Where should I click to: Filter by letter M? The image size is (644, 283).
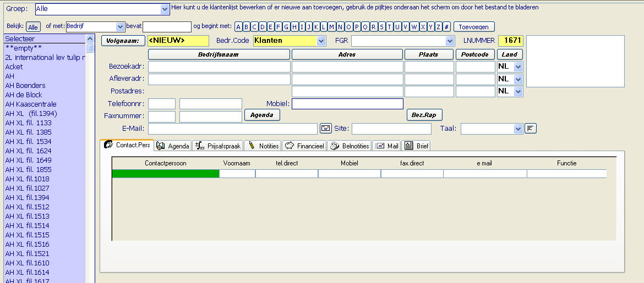pos(332,27)
